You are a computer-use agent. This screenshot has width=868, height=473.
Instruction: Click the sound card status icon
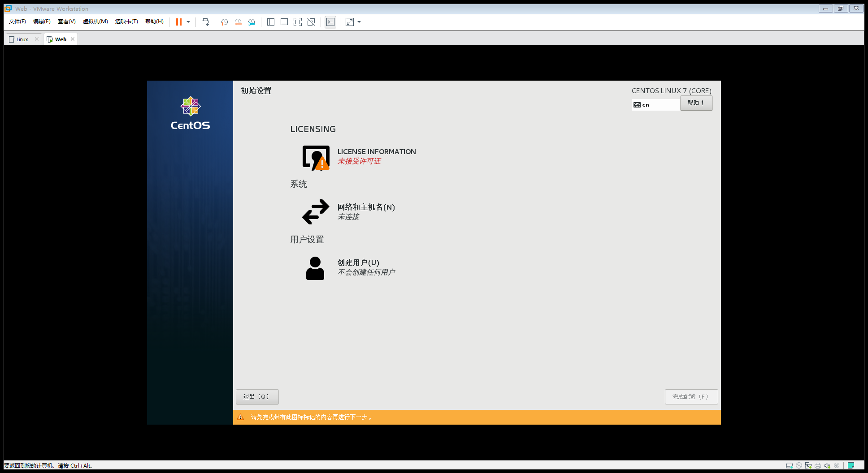(827, 465)
